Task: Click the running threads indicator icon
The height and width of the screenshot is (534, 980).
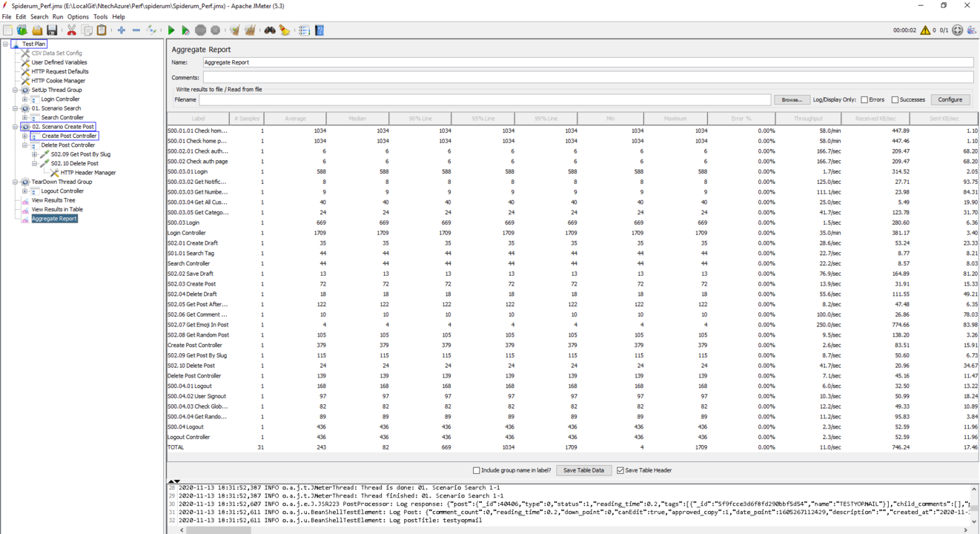Action: [958, 30]
